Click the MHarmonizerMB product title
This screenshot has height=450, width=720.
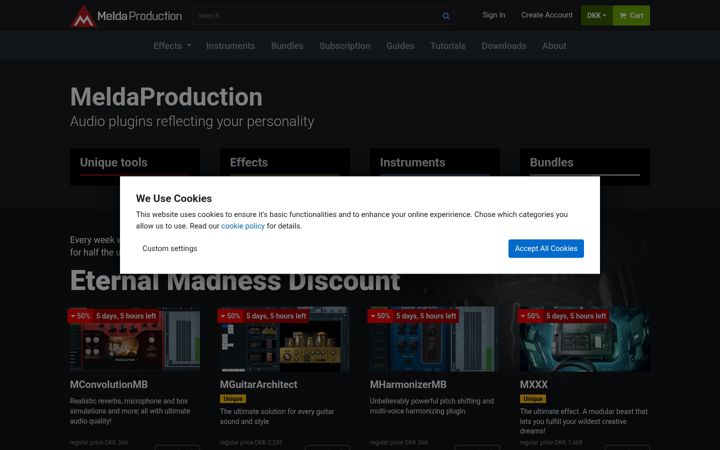click(x=408, y=384)
